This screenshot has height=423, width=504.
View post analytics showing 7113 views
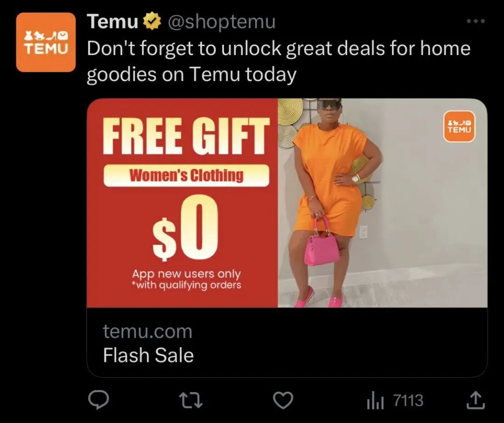click(x=395, y=401)
